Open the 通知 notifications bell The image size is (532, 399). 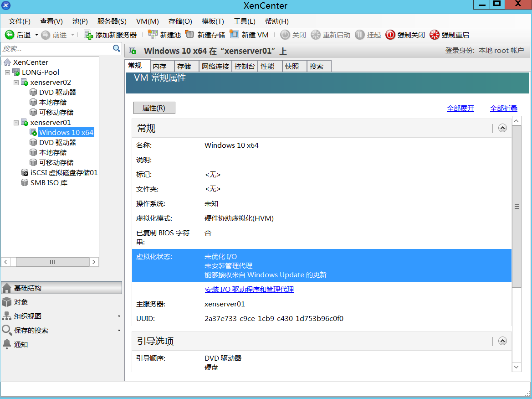tap(7, 344)
